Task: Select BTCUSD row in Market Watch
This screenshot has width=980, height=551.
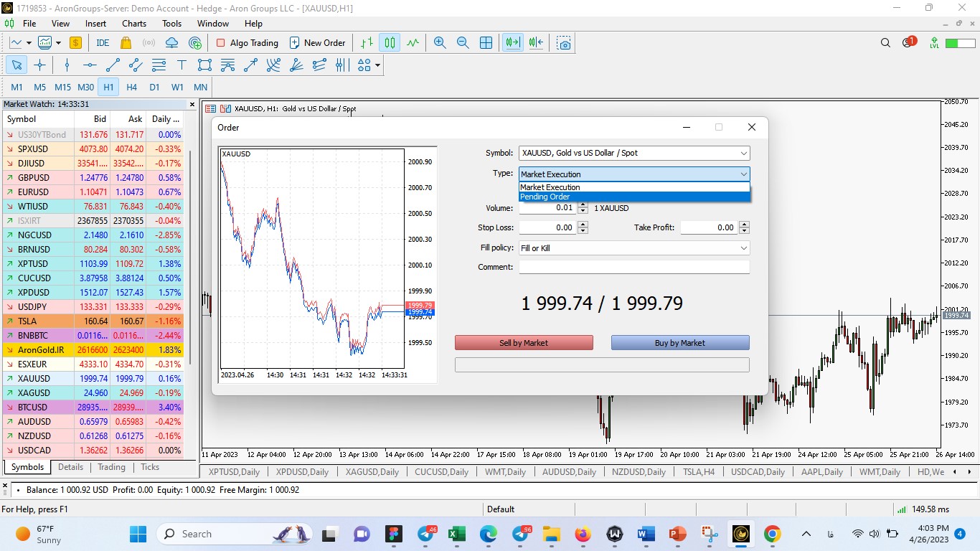Action: (x=93, y=407)
